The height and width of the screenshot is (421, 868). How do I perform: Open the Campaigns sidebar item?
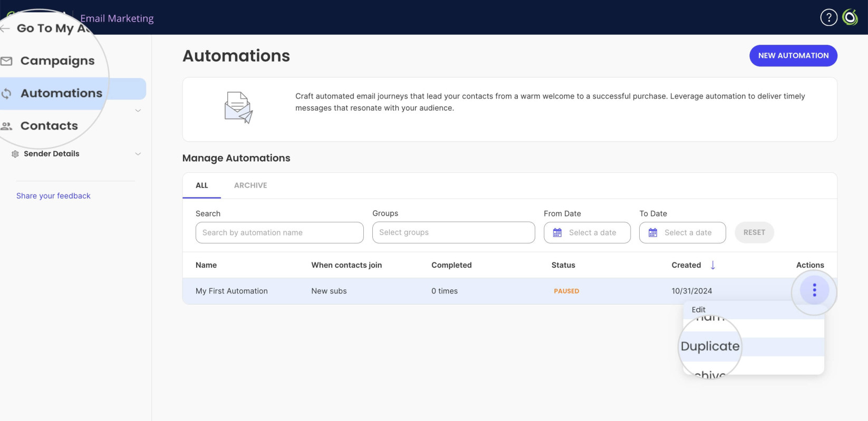57,61
